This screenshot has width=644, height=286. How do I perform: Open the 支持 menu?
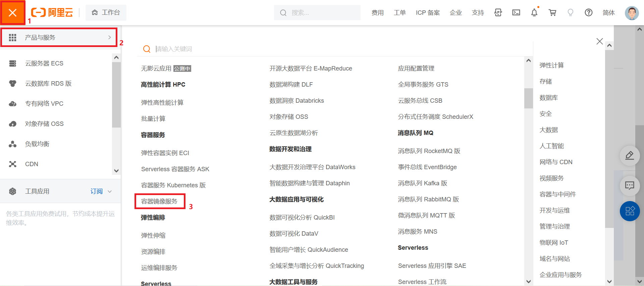pyautogui.click(x=478, y=12)
